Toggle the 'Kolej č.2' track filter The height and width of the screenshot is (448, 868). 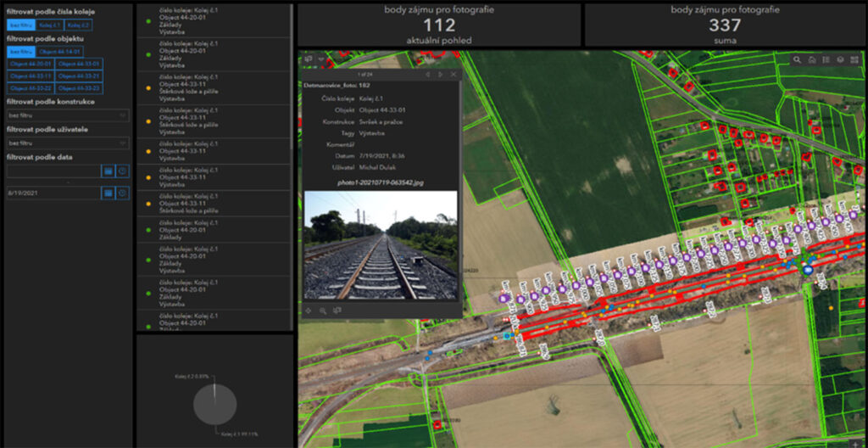tap(79, 25)
